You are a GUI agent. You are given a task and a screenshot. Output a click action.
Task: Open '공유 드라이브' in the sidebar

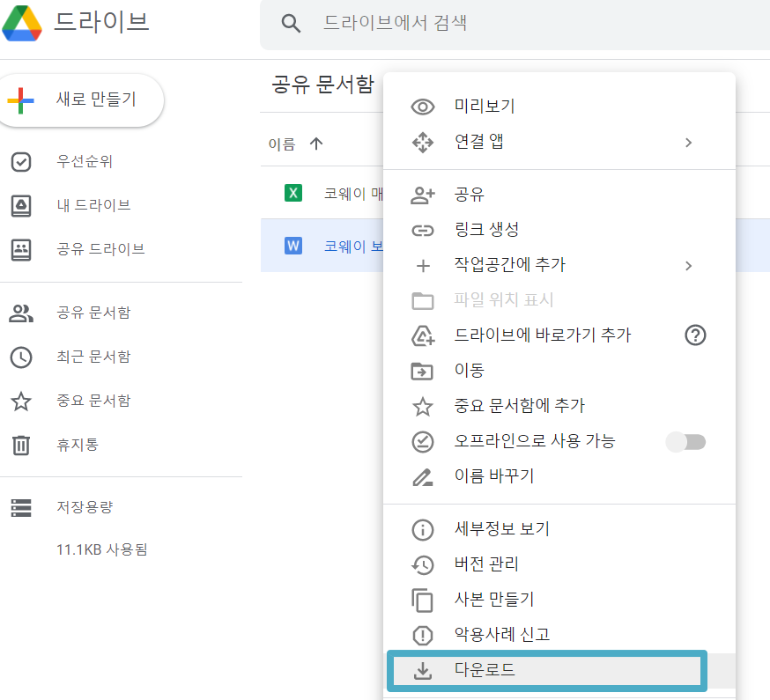pyautogui.click(x=100, y=249)
